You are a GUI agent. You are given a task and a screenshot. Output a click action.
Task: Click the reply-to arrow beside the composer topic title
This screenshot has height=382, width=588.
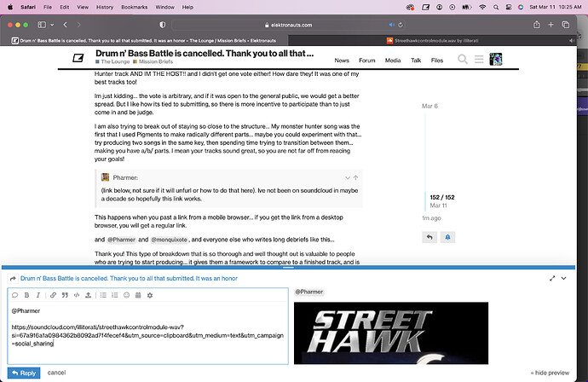pyautogui.click(x=13, y=279)
